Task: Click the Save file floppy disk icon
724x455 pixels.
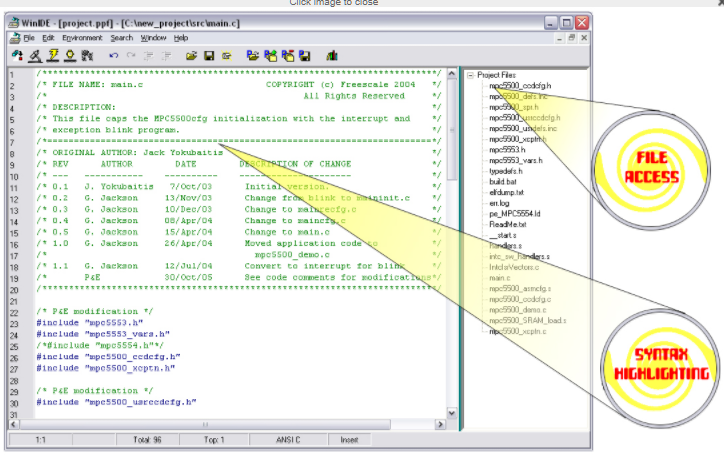Action: click(208, 54)
